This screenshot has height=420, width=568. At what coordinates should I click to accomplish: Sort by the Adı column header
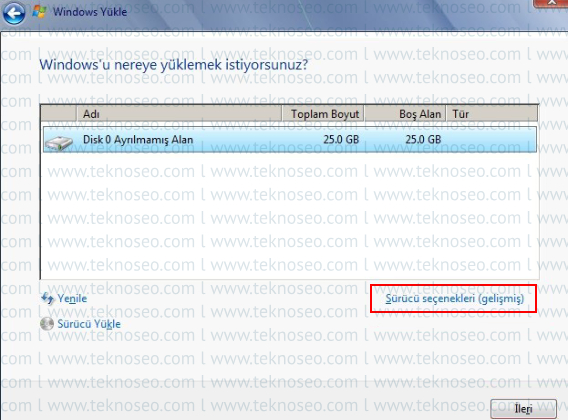pyautogui.click(x=179, y=114)
